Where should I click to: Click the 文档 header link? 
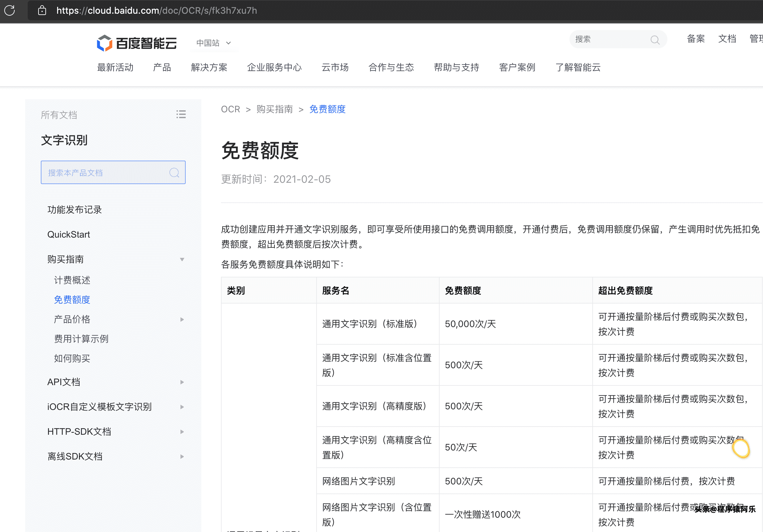click(727, 39)
